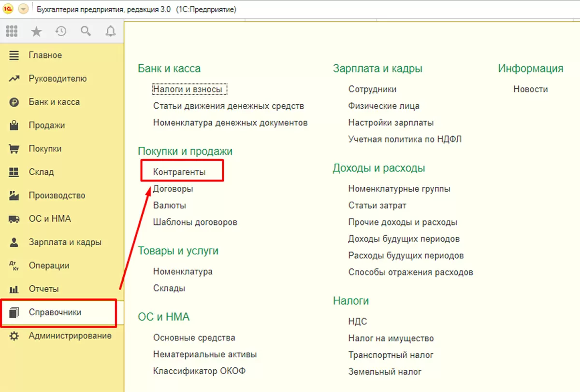Open Номенклатура under Товары и услуги
The image size is (580, 392).
(183, 272)
